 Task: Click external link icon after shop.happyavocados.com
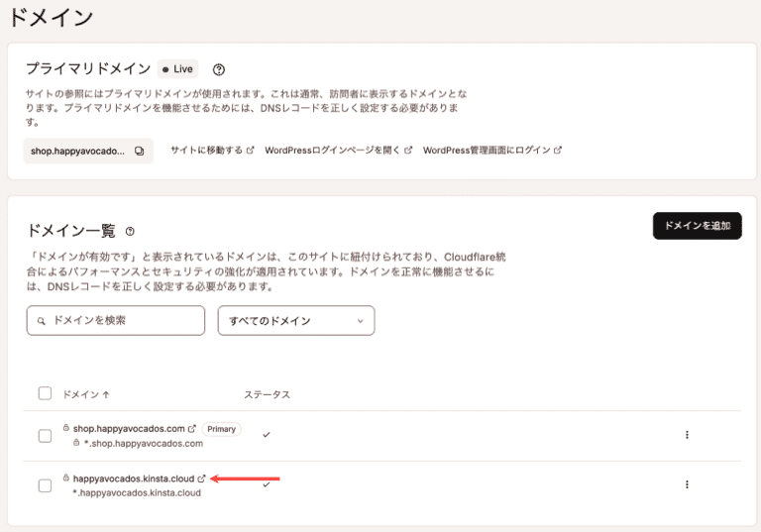pyautogui.click(x=191, y=429)
